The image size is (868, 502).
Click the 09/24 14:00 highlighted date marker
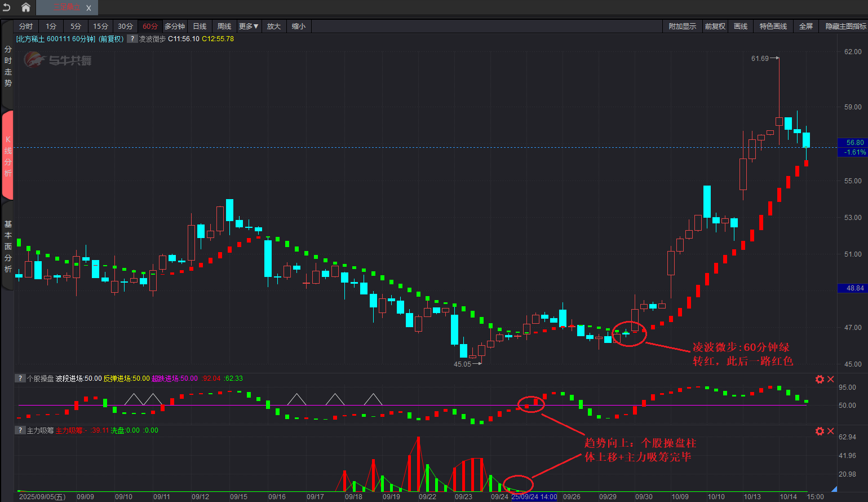point(534,497)
